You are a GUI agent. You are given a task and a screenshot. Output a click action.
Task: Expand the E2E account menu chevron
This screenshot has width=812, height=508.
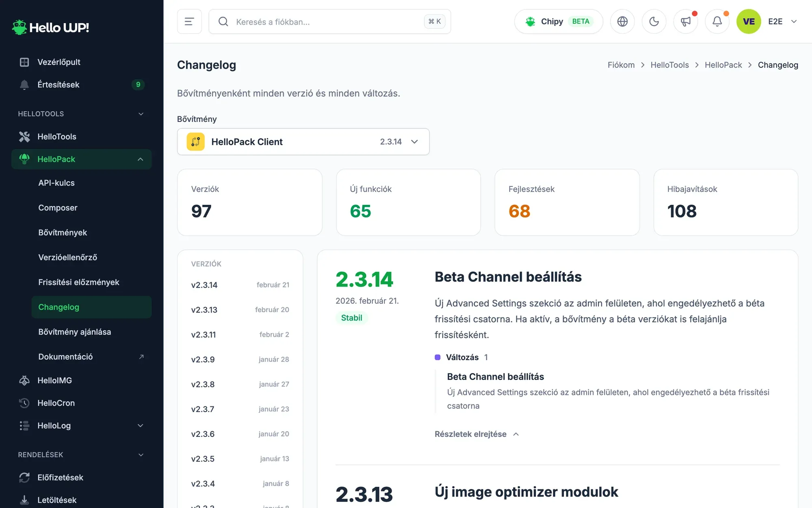coord(794,22)
